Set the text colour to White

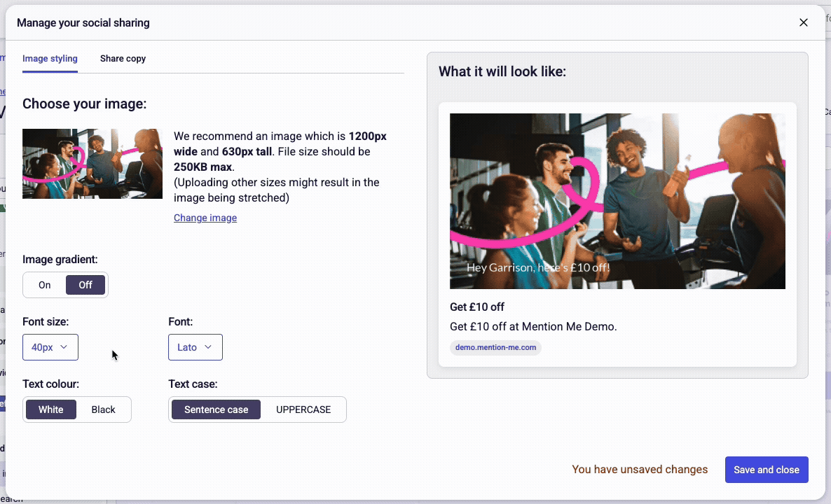[x=50, y=409]
